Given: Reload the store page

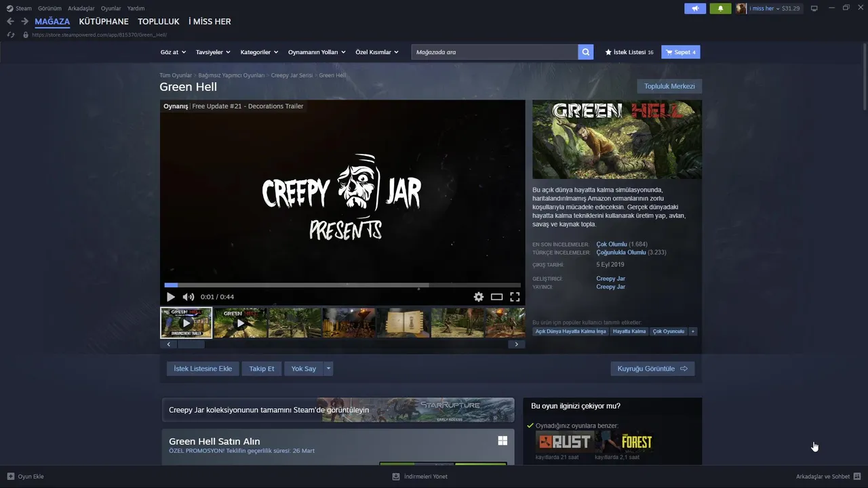Looking at the screenshot, I should 10,35.
